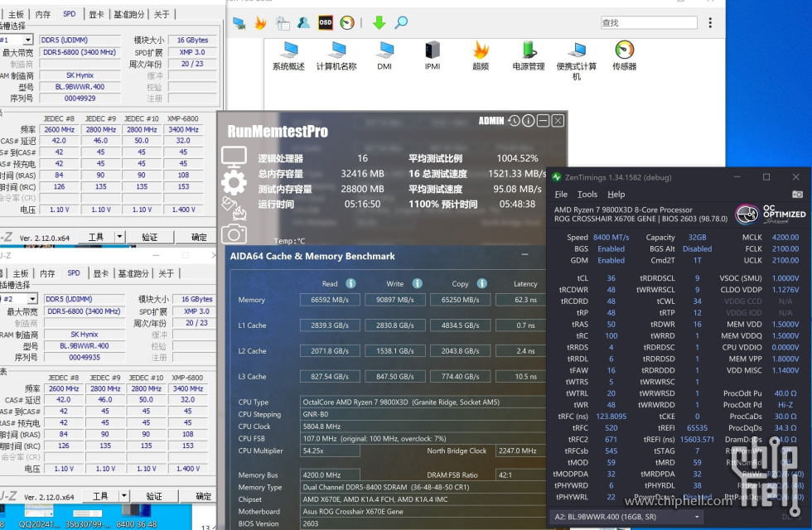Screen dimensions: 812x530
Task: Switch to the 基准跑分 tab in the lower CPU-Z window
Action: pos(133,273)
